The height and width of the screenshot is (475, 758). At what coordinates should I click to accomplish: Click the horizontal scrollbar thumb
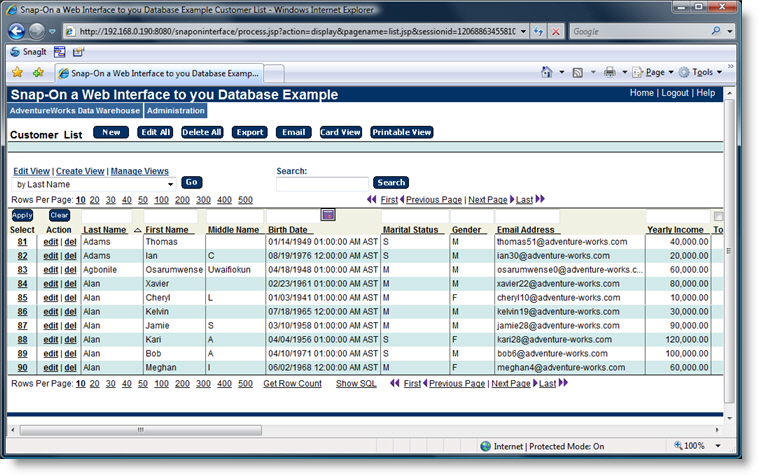click(141, 430)
